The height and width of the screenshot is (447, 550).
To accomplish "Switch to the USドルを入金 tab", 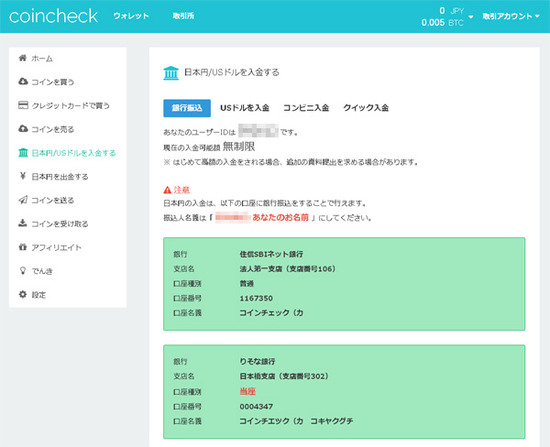I will (245, 108).
